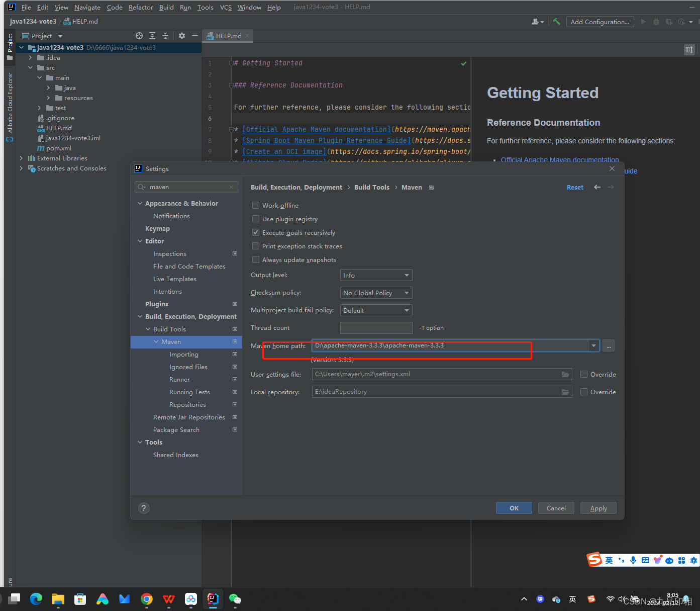Open Output level Info dropdown

point(376,275)
